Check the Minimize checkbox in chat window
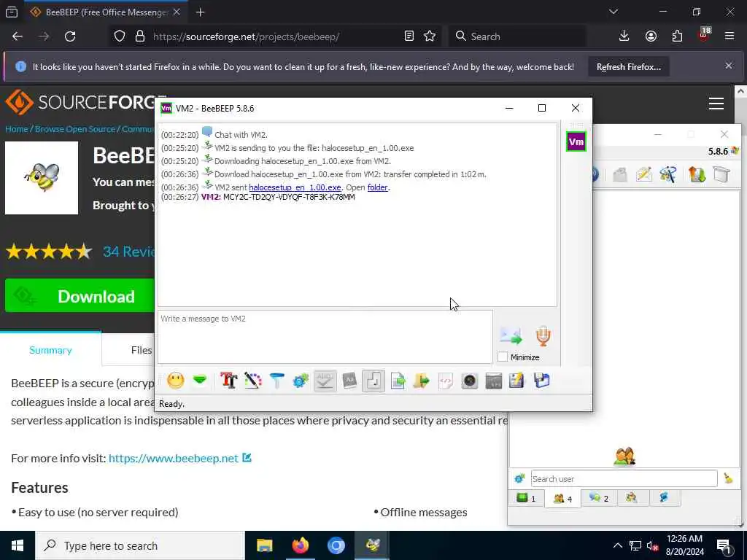The width and height of the screenshot is (747, 560). [503, 357]
